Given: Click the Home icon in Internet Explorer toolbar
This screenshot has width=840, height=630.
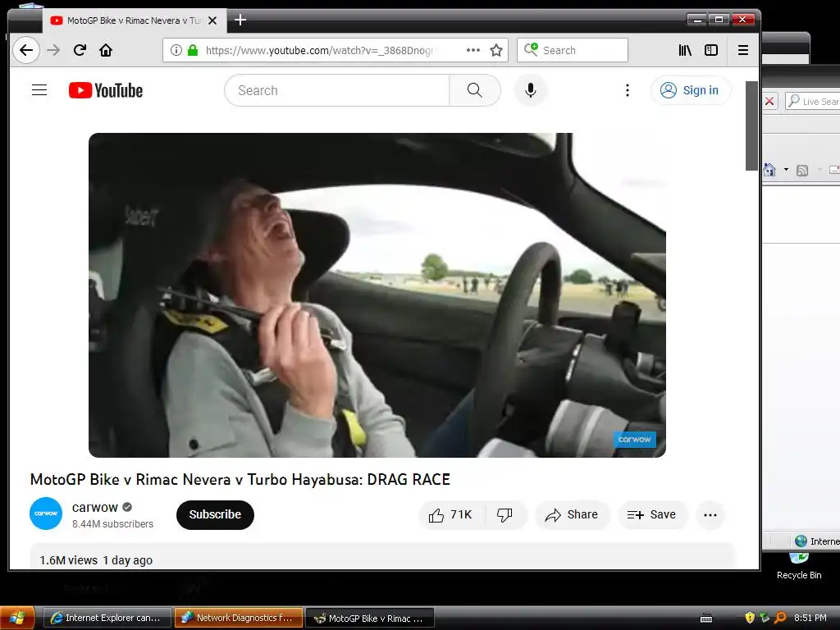Looking at the screenshot, I should click(x=769, y=170).
